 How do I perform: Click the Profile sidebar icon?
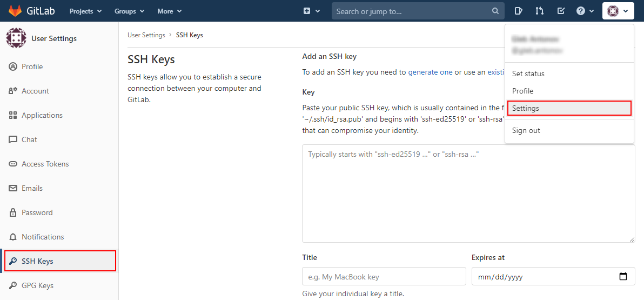[x=13, y=66]
